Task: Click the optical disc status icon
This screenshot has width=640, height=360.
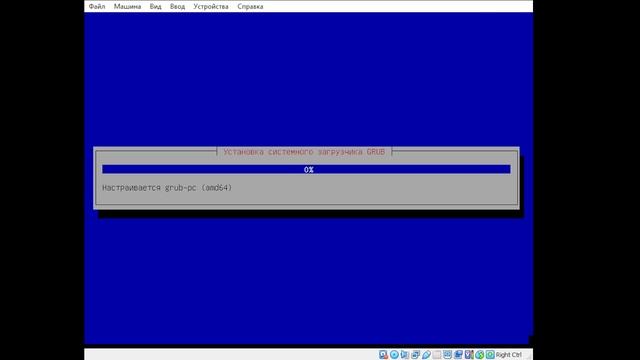Action: 394,355
